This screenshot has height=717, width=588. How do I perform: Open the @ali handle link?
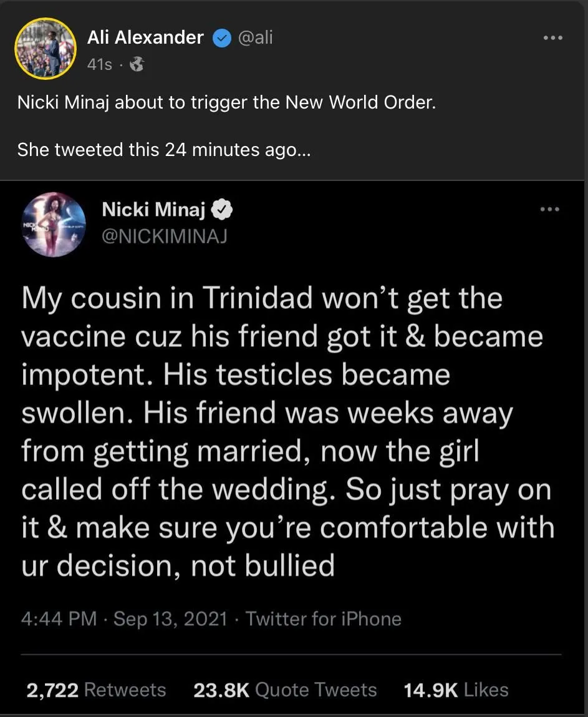tap(255, 38)
